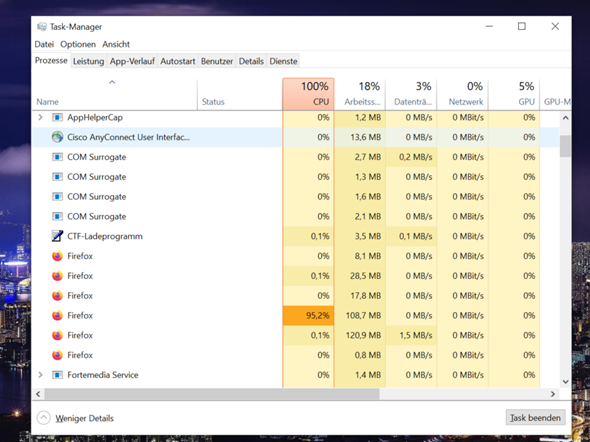Switch to the Dienste tab

[x=283, y=61]
